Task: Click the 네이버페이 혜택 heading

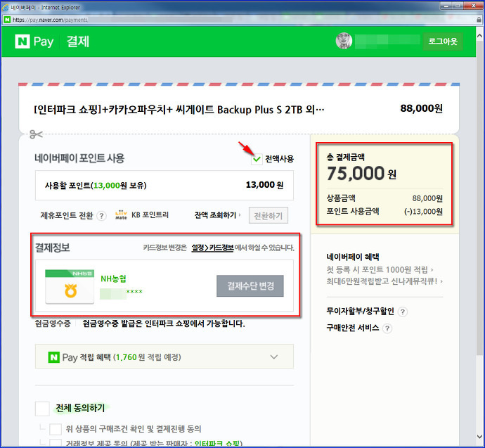Action: click(353, 257)
